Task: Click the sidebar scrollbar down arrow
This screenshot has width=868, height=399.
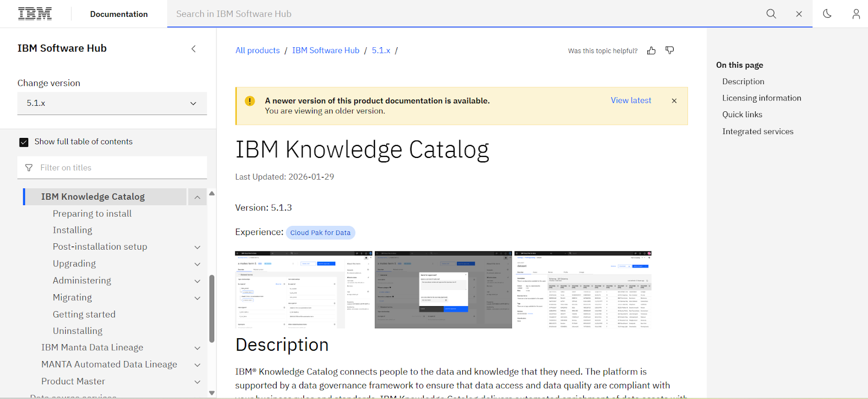Action: [212, 393]
